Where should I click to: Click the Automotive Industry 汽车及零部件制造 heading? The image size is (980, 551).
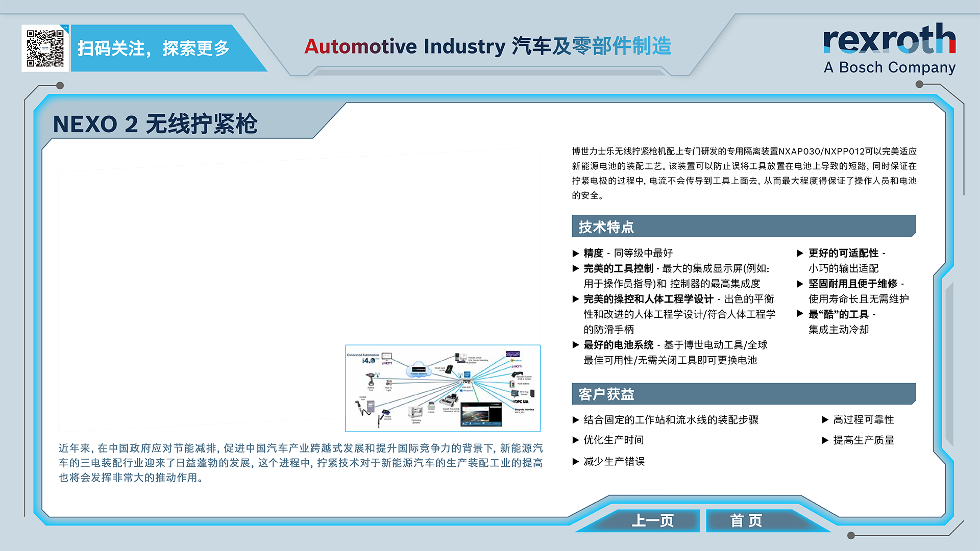(x=487, y=46)
